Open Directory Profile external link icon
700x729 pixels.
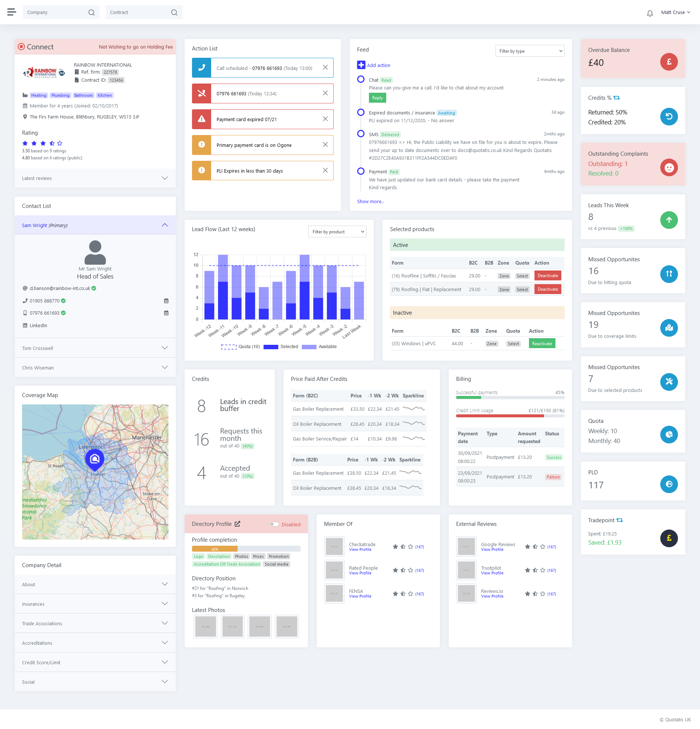pos(237,524)
